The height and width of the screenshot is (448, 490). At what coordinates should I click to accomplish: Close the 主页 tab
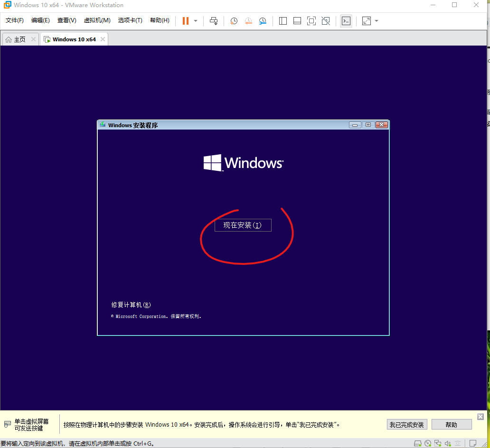tap(33, 39)
